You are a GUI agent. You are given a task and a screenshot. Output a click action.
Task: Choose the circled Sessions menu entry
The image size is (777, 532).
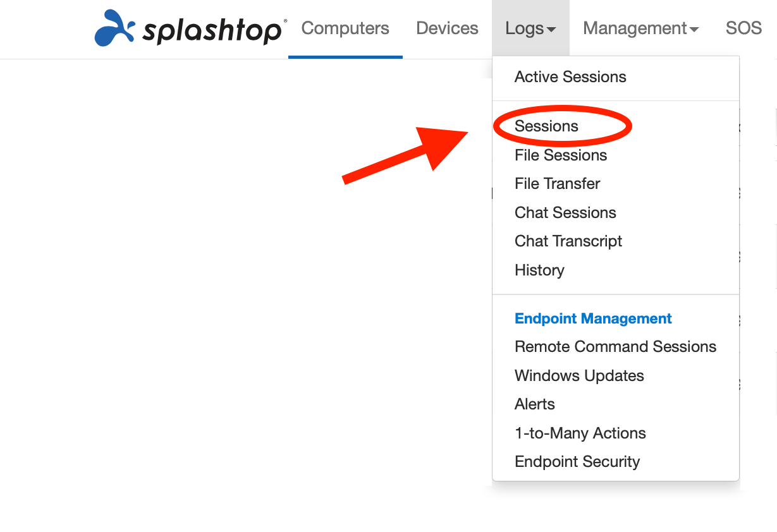[546, 126]
